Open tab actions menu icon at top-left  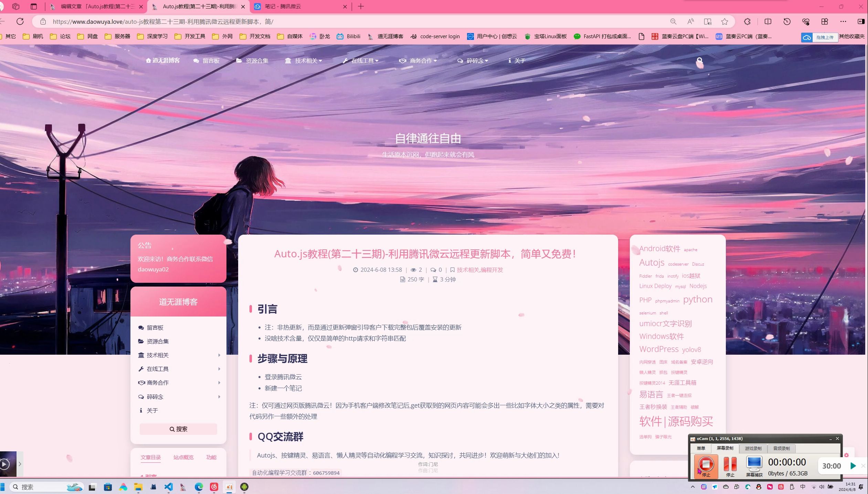[33, 7]
